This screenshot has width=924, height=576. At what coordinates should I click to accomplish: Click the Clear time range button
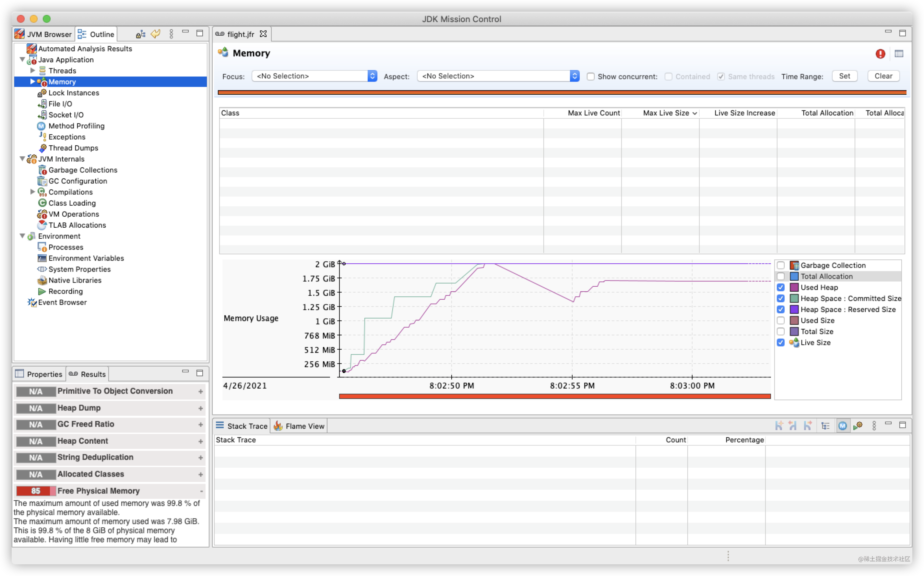883,76
